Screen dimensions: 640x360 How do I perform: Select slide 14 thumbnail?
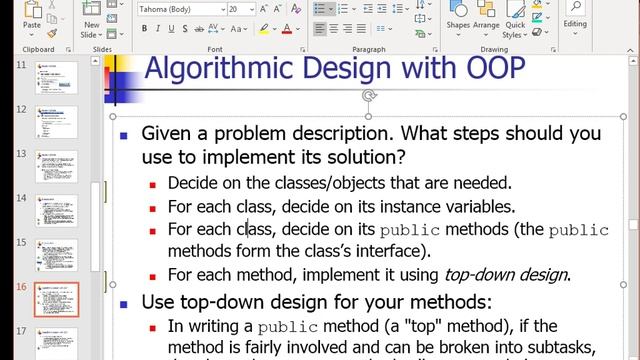tap(56, 211)
